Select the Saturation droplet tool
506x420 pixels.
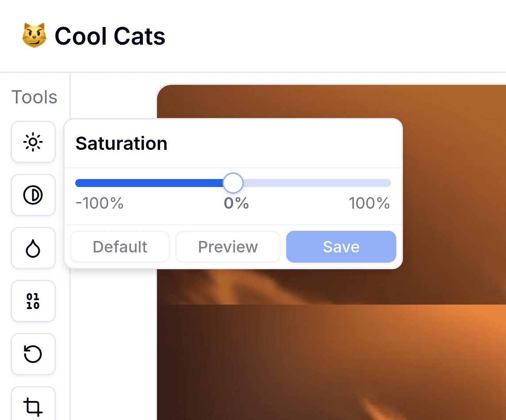click(x=33, y=248)
